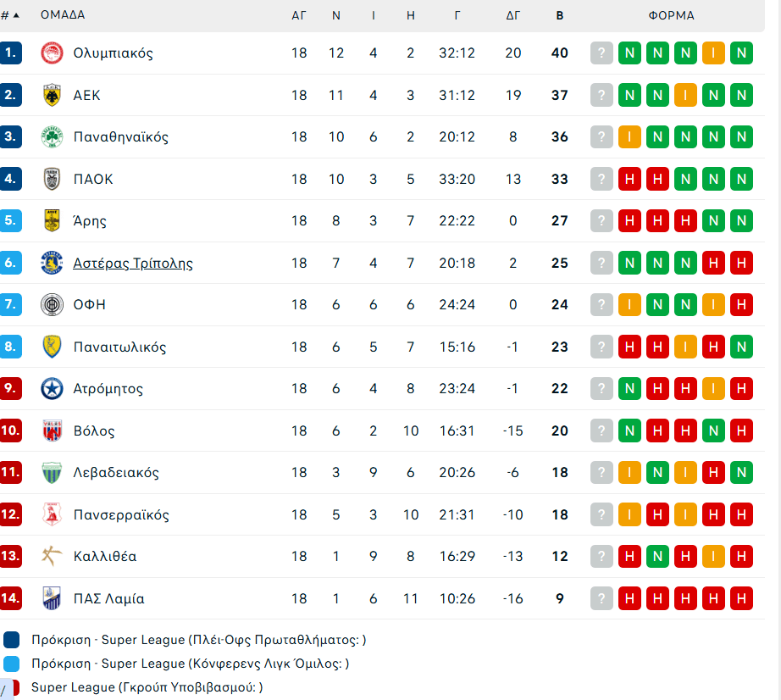Click the ΠΑΟΚ team crest
The height and width of the screenshot is (700, 781).
(x=52, y=179)
